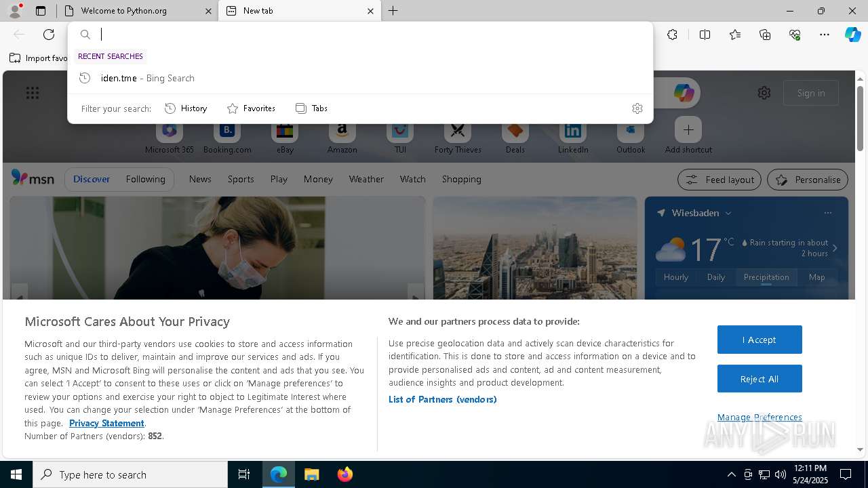
Task: Open the Amazon shortcut tile
Action: [342, 136]
